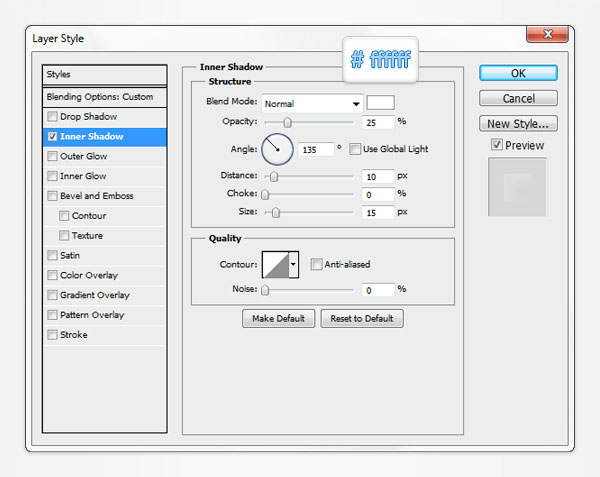Open the Blend Mode dropdown
This screenshot has height=477, width=600.
click(311, 103)
